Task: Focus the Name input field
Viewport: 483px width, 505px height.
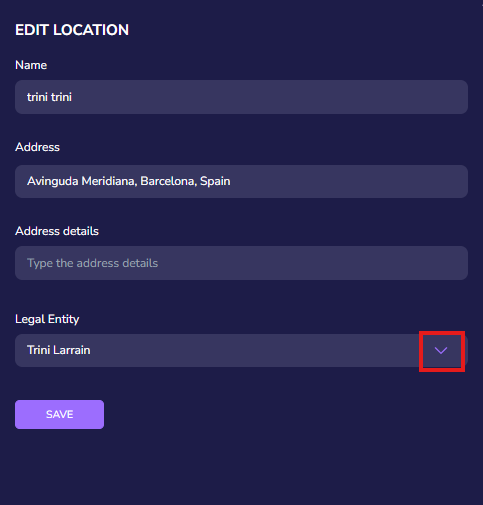Action: (241, 97)
